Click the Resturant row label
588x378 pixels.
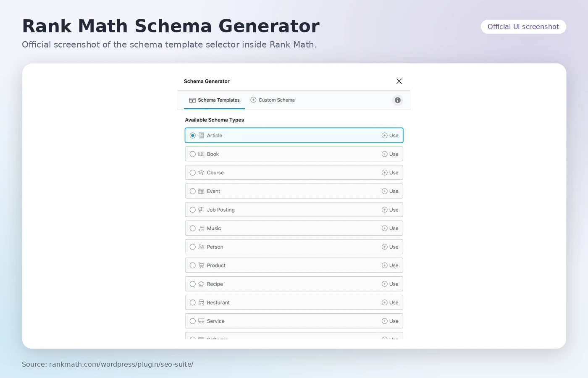pyautogui.click(x=218, y=302)
